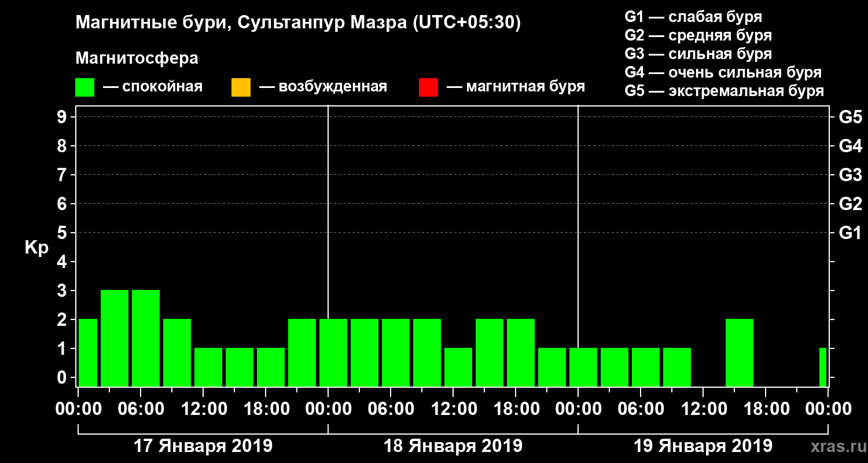Click the orange возбужденная legend swatch
868x463 pixels.
pos(241,87)
